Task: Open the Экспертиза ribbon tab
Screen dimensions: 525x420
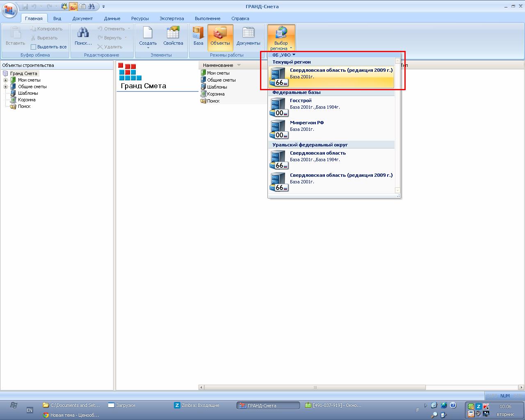Action: [172, 18]
